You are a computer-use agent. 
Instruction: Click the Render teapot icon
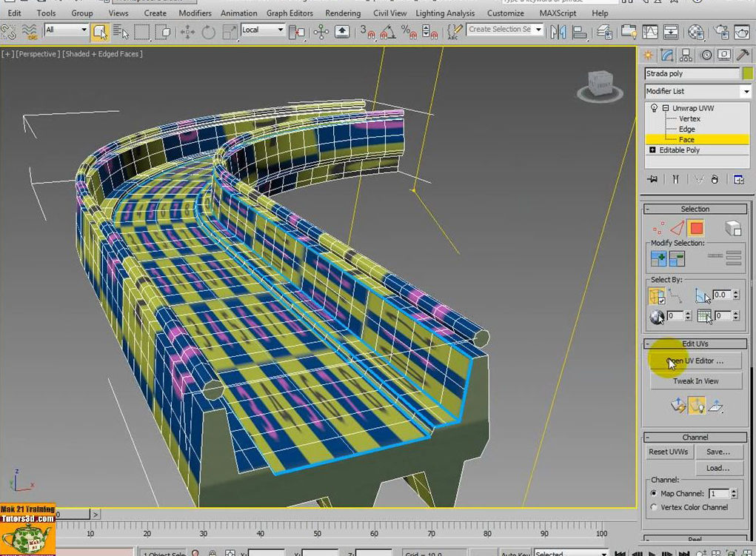click(743, 33)
